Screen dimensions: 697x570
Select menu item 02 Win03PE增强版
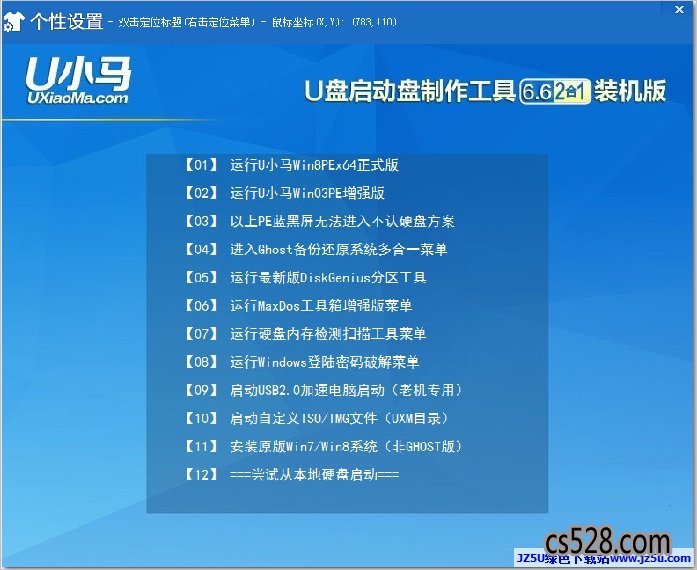284,193
